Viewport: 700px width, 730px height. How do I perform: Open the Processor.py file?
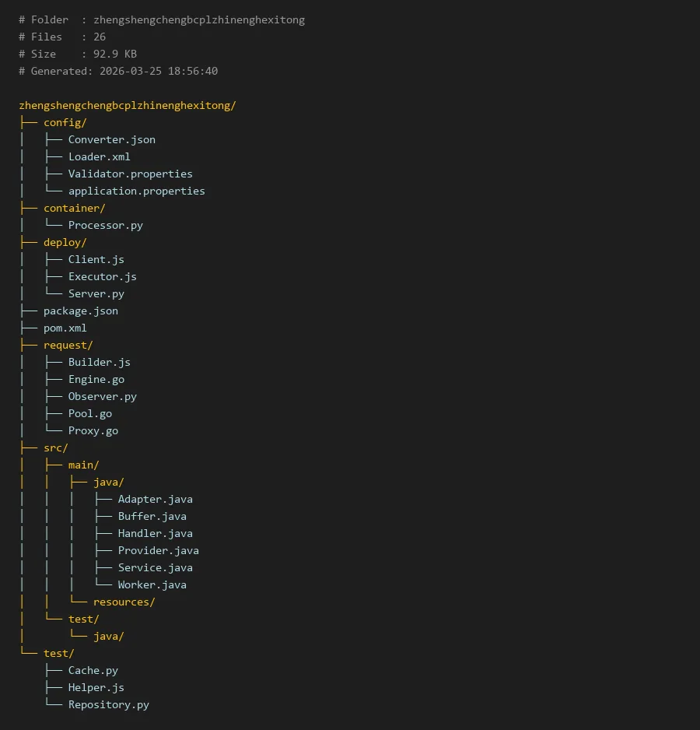coord(105,225)
